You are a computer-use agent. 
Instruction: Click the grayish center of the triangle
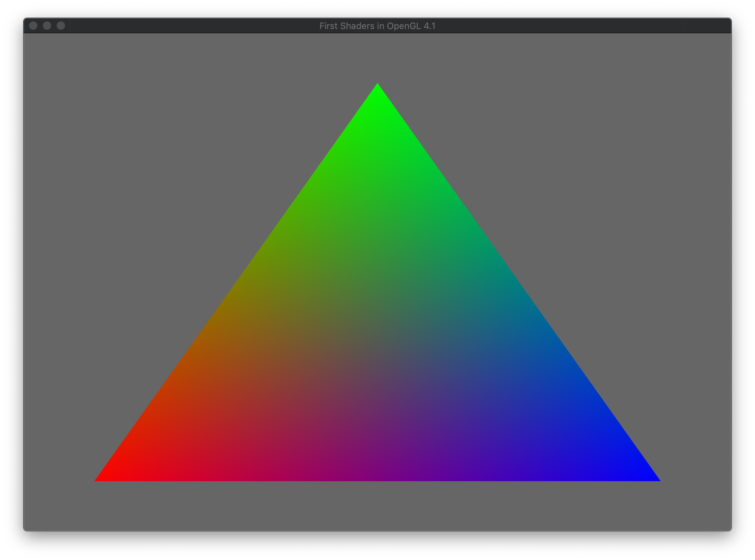377,348
